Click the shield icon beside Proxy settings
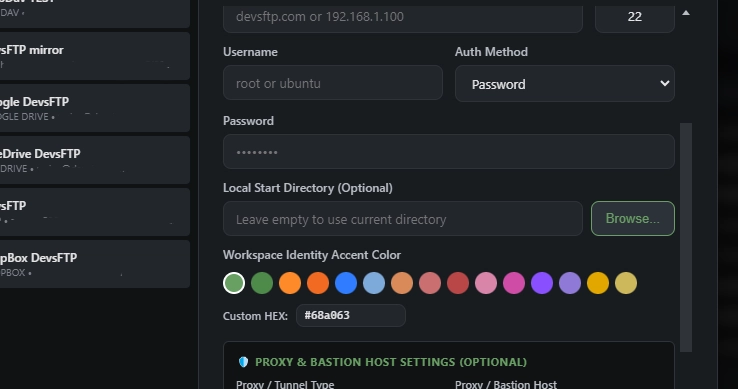 [x=243, y=362]
